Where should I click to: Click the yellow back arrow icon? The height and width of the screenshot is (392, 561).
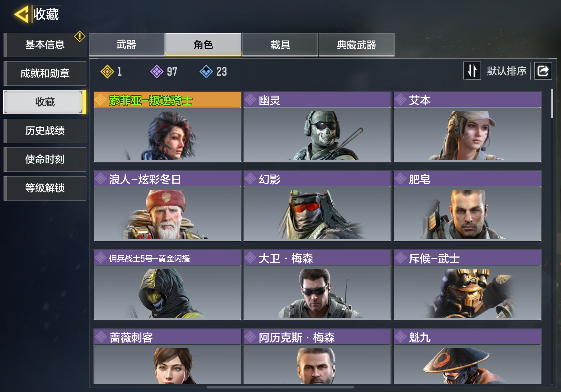click(x=22, y=14)
